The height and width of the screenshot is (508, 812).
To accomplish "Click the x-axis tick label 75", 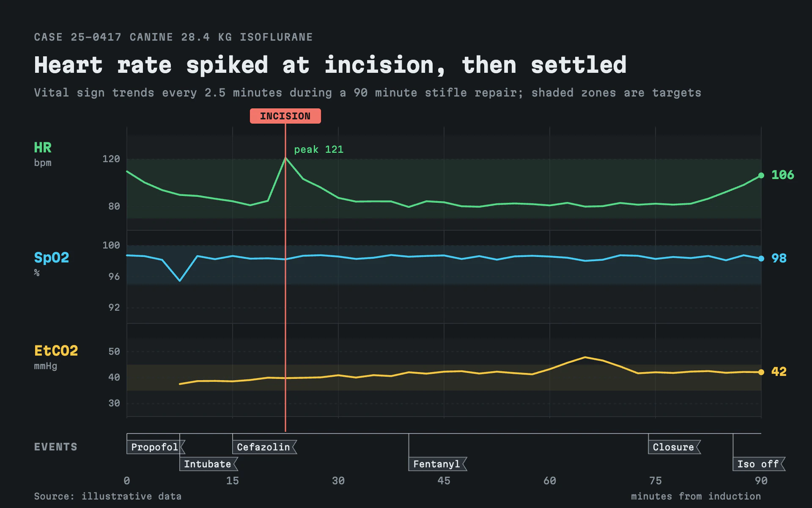I will pos(656,481).
